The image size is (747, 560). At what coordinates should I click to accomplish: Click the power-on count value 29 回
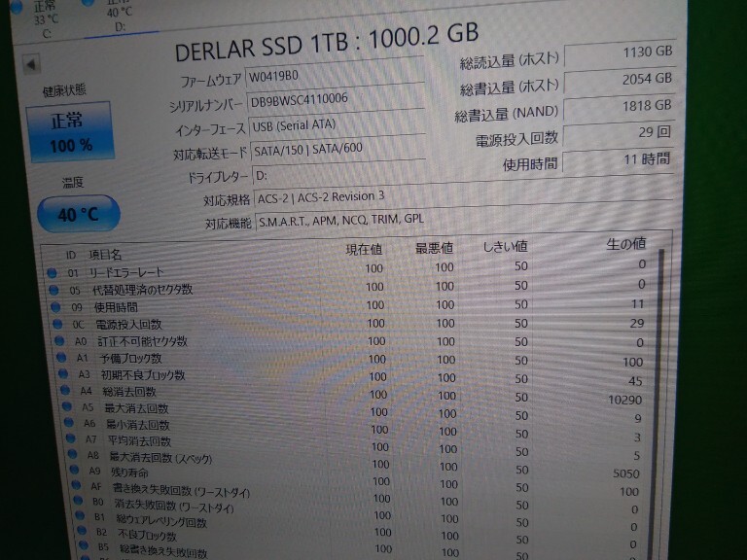tap(618, 133)
